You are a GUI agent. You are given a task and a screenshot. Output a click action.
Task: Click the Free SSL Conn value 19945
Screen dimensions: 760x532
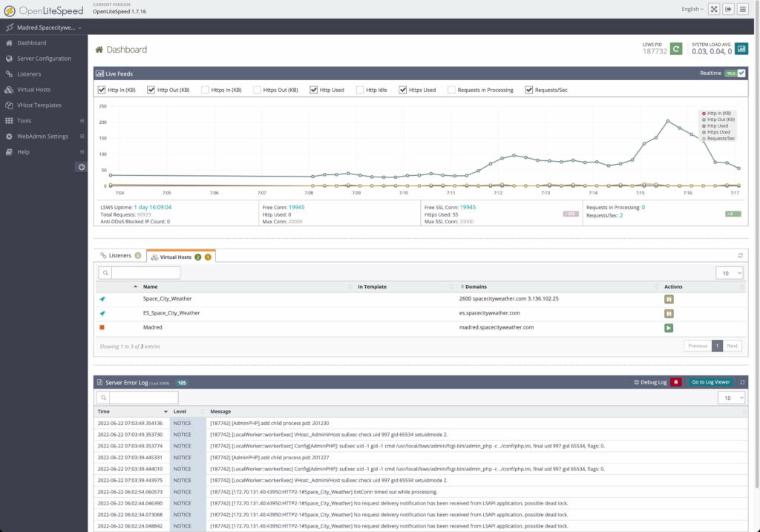click(468, 207)
